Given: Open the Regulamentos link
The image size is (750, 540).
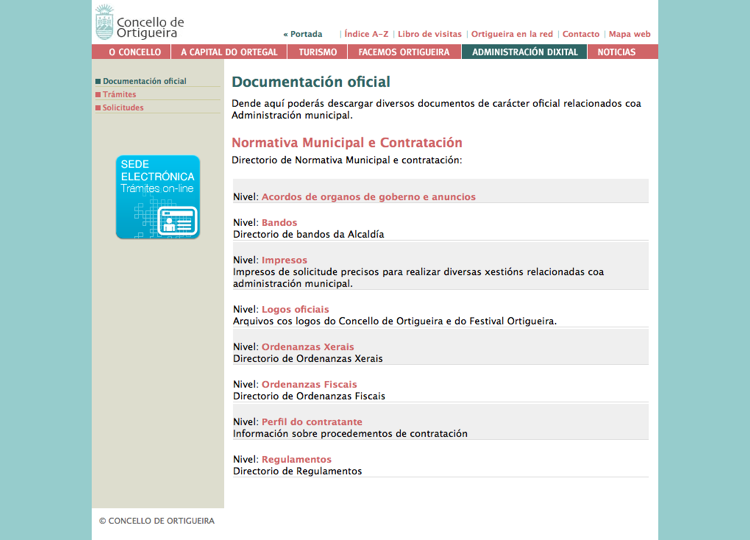Looking at the screenshot, I should [x=297, y=459].
